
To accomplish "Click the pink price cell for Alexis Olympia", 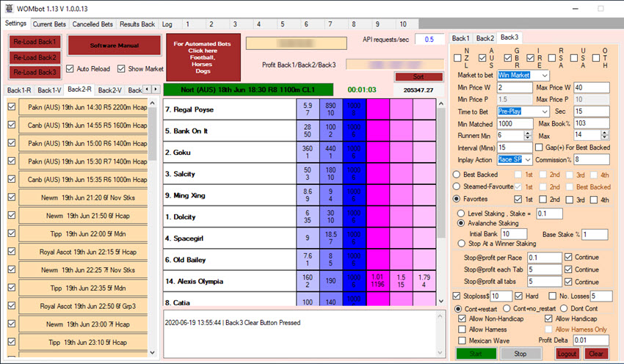I will pyautogui.click(x=378, y=280).
